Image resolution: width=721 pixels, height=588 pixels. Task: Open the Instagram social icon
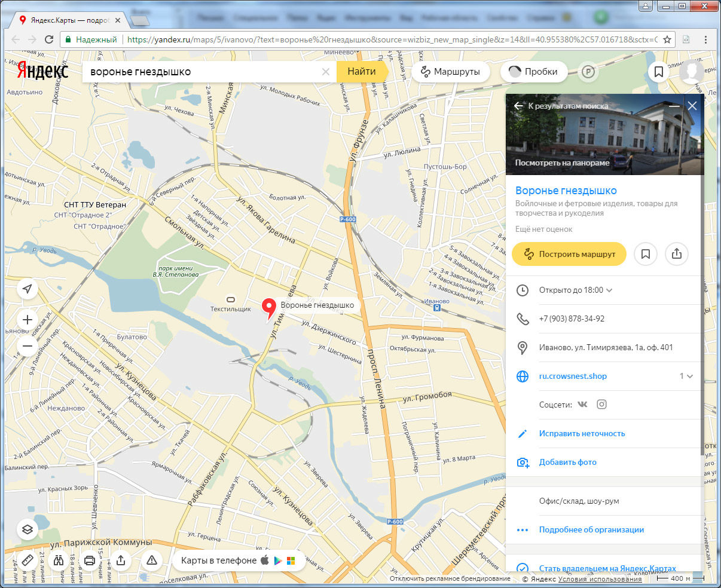tap(602, 405)
